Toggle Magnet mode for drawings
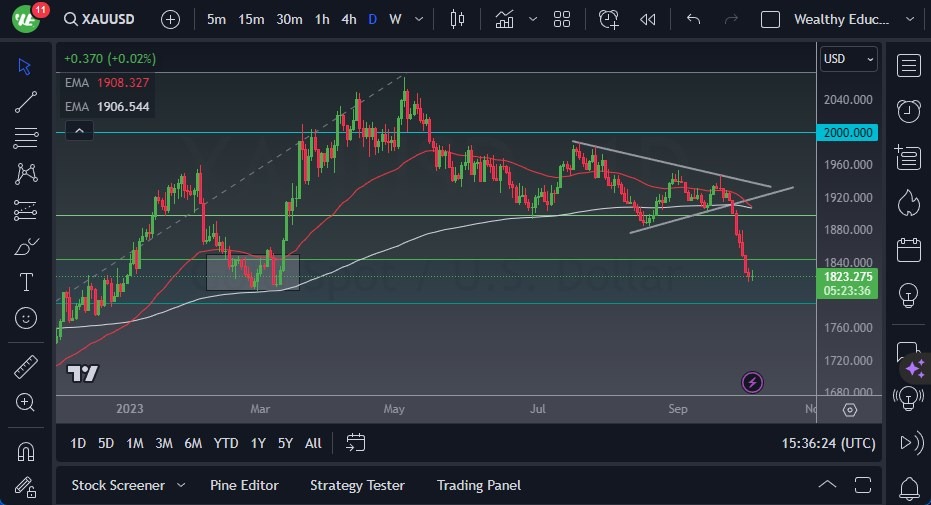The width and height of the screenshot is (931, 505). (x=26, y=451)
